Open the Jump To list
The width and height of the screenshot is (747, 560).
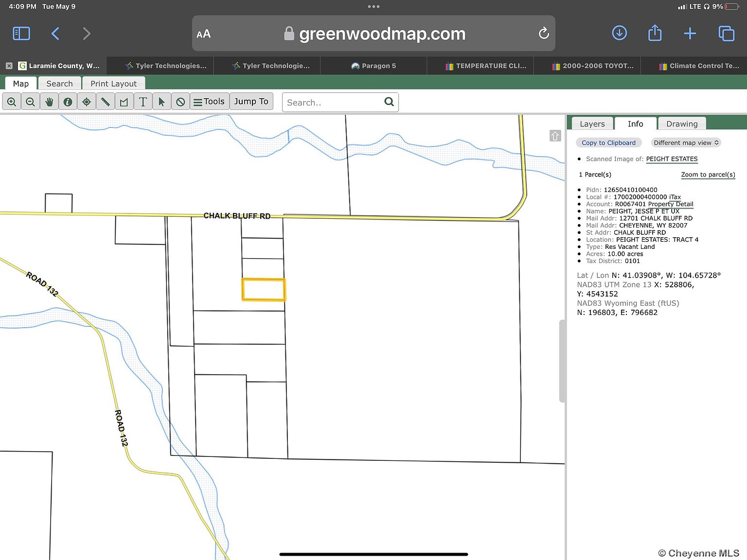(251, 101)
